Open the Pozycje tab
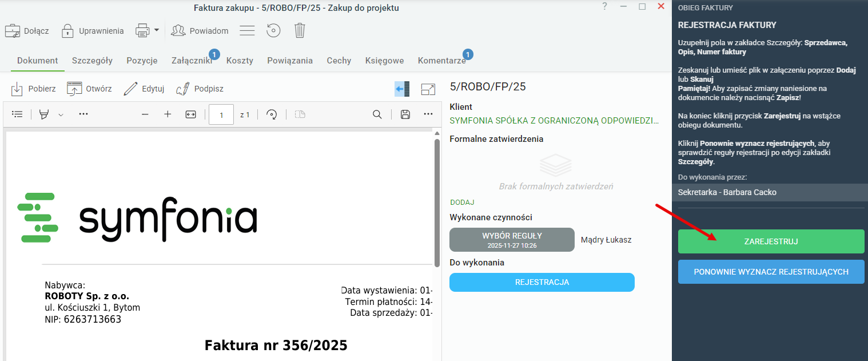Screen dimensions: 868x361 (x=142, y=61)
